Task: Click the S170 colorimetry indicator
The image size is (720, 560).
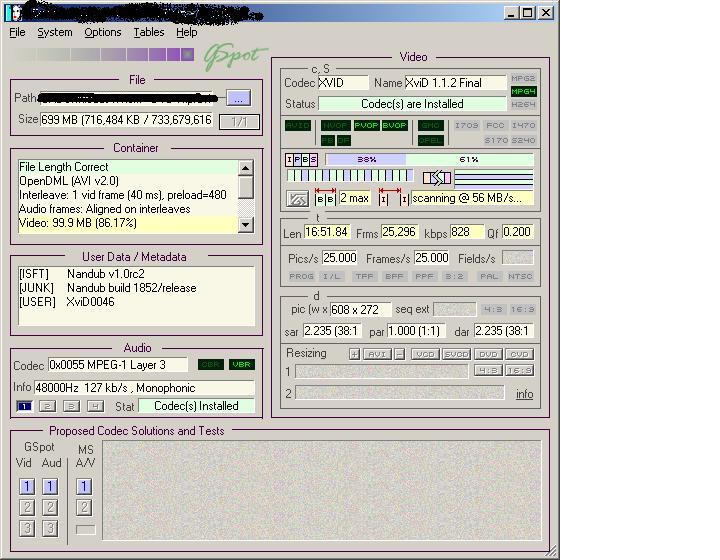Action: (x=496, y=140)
